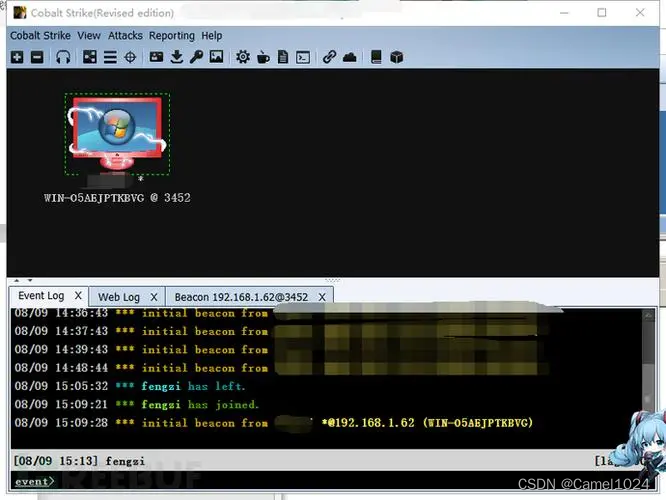Image resolution: width=666 pixels, height=500 pixels.
Task: Open scripted web delivery terminal icon
Action: 303,57
